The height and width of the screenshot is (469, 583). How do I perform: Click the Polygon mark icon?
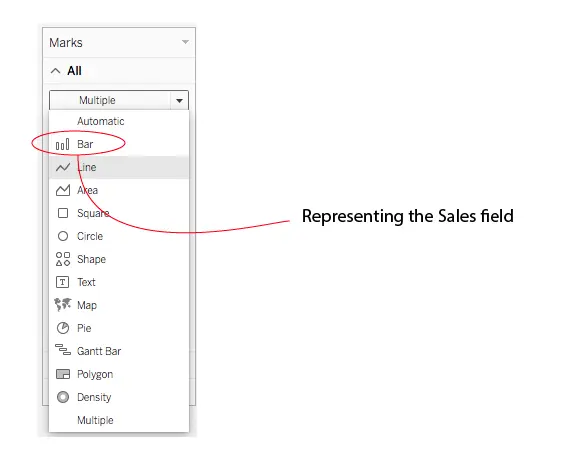point(63,374)
